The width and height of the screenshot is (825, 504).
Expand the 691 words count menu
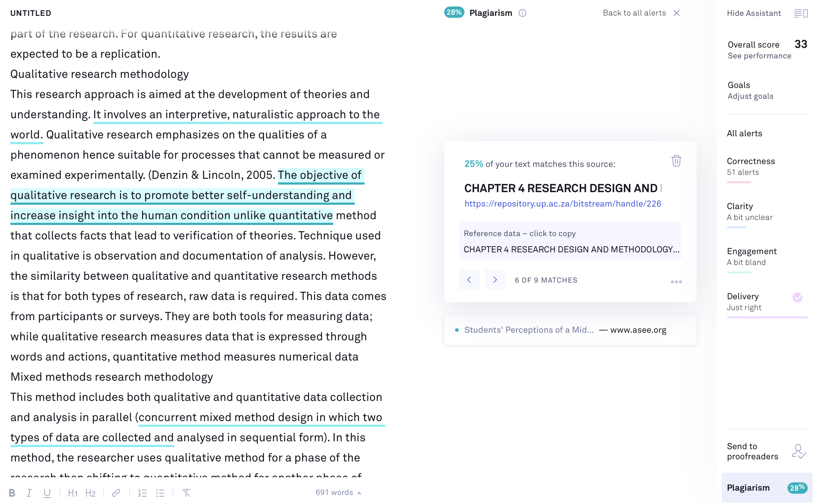pos(339,492)
